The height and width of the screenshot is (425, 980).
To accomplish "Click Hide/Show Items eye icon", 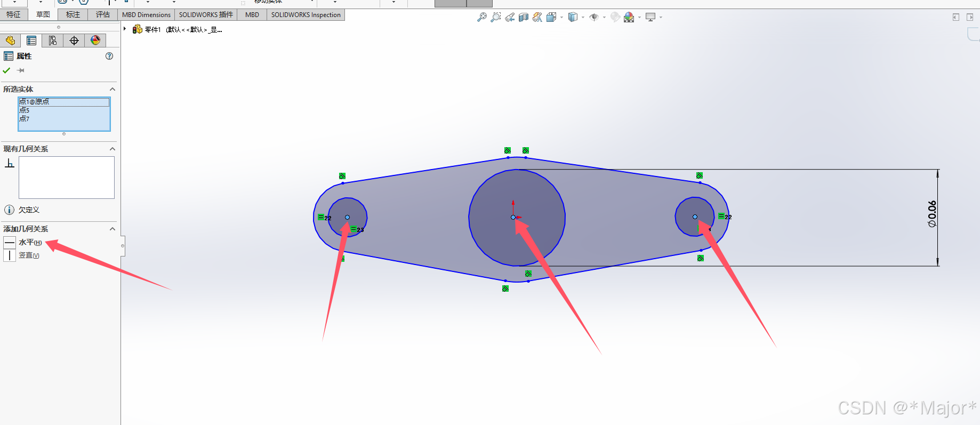I will (x=594, y=17).
